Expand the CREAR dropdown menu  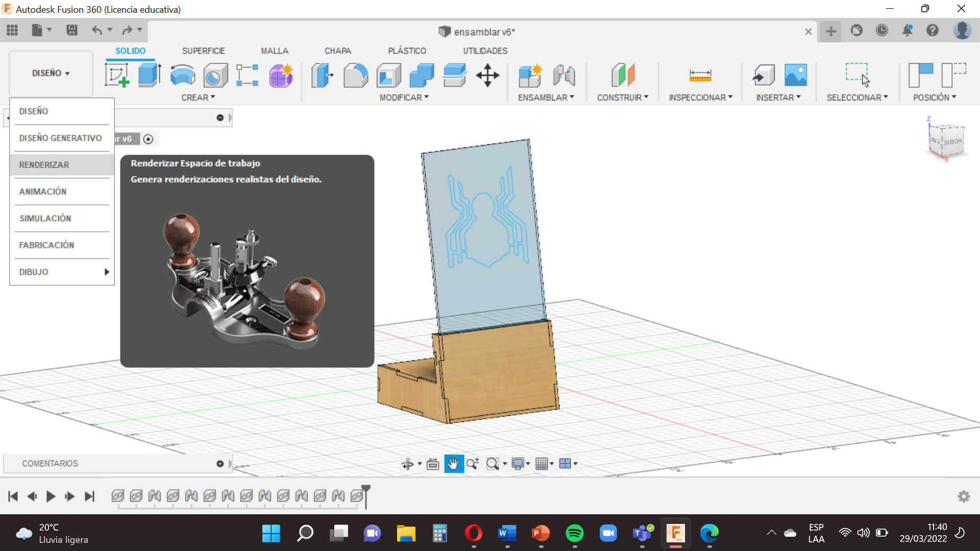pos(198,97)
